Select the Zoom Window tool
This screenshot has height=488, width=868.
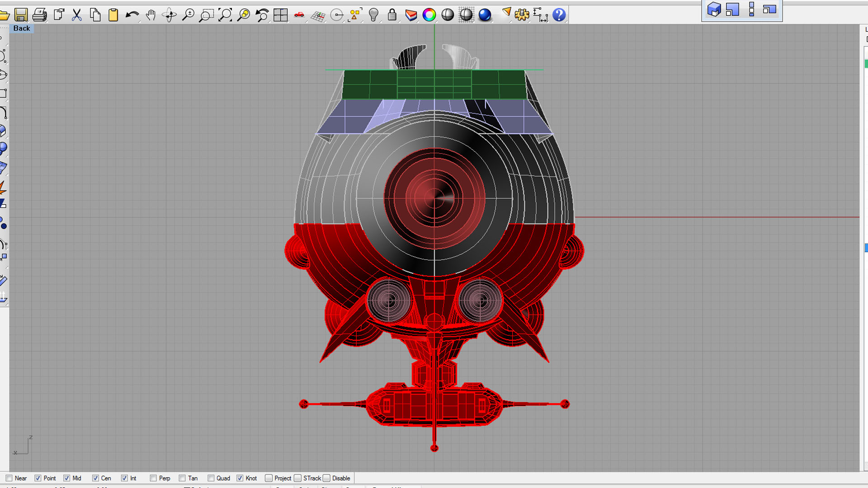click(x=206, y=15)
